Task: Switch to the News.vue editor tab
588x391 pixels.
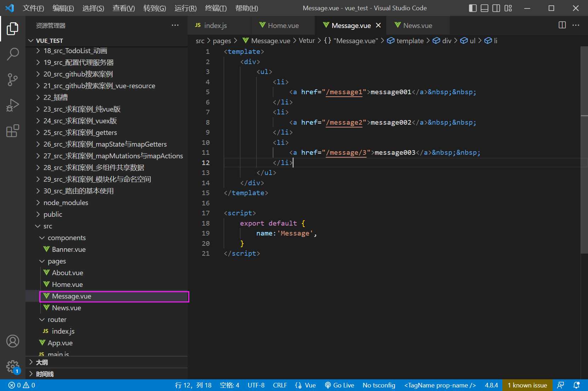Action: pos(418,25)
